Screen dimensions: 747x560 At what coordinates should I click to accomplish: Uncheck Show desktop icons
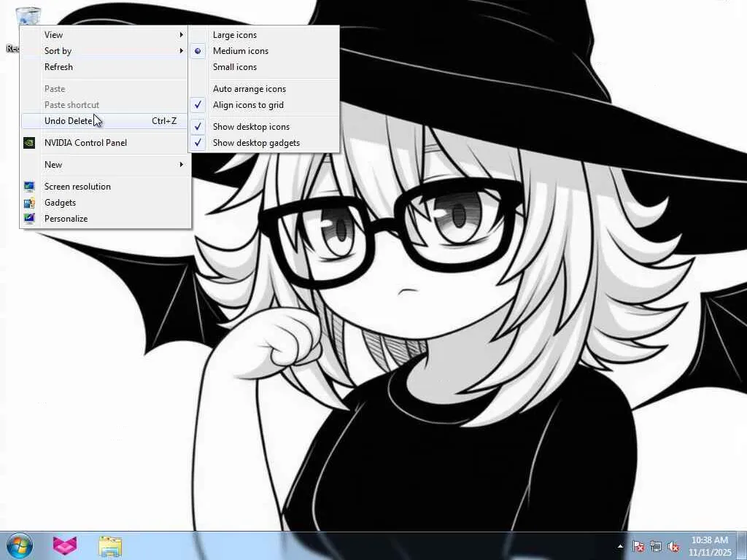tap(264, 127)
